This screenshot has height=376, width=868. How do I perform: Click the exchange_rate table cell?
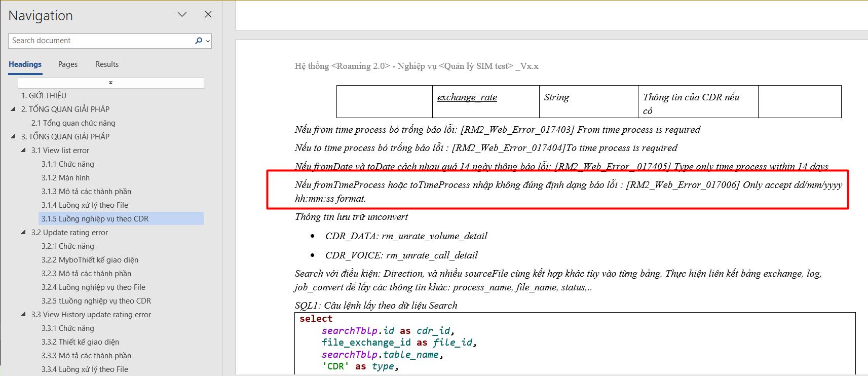click(467, 97)
